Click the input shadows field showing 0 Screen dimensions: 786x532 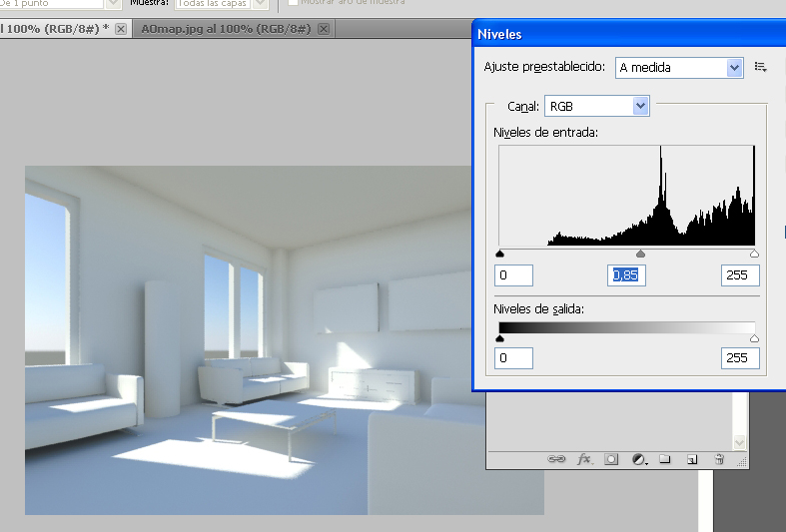[513, 275]
